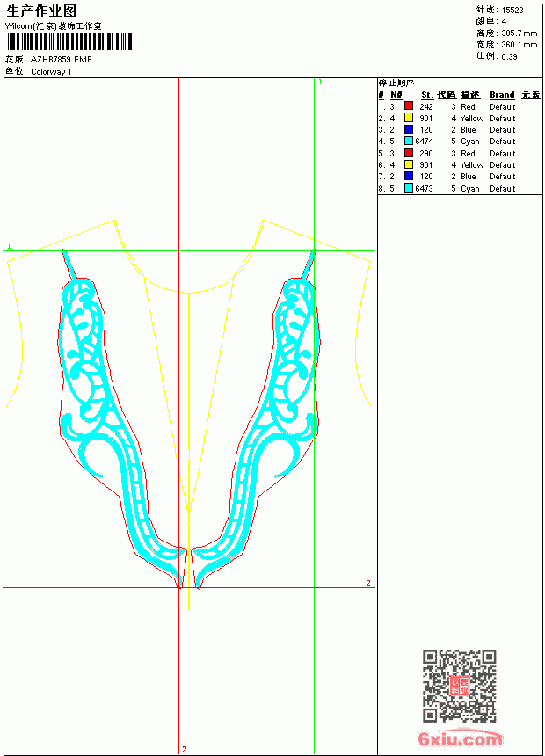Click the St. column header

(427, 95)
